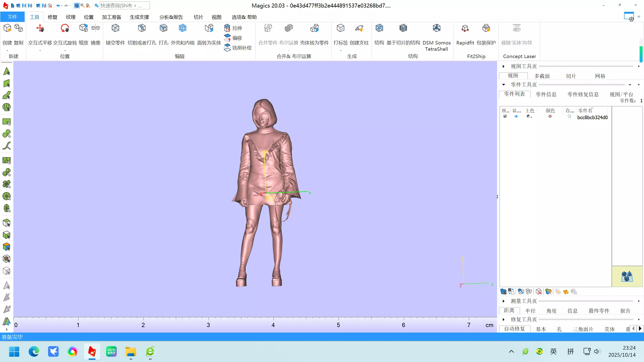This screenshot has height=362, width=644.
Task: Open the hollow part tool
Action: point(115,28)
